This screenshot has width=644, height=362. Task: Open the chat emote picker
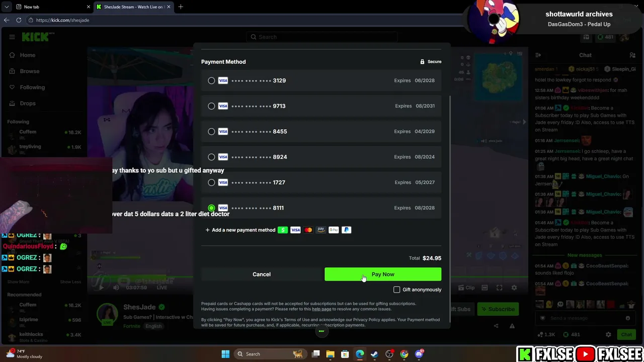coord(627,318)
